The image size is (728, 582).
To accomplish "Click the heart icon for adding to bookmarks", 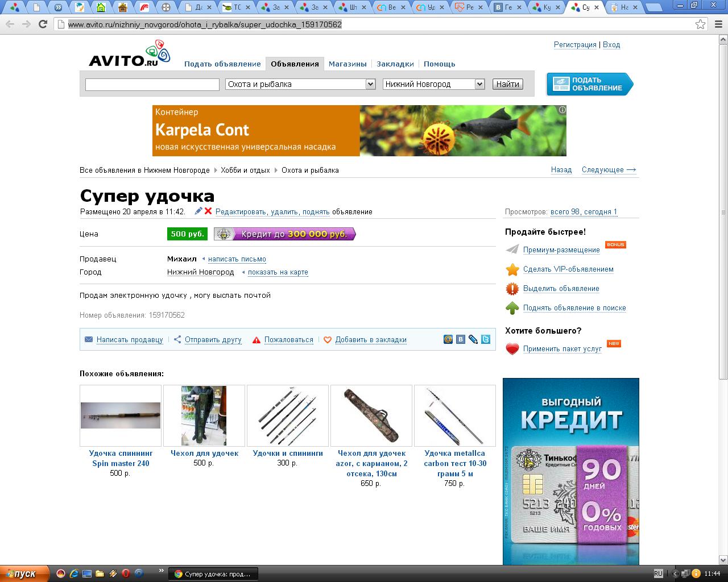I will coord(328,340).
